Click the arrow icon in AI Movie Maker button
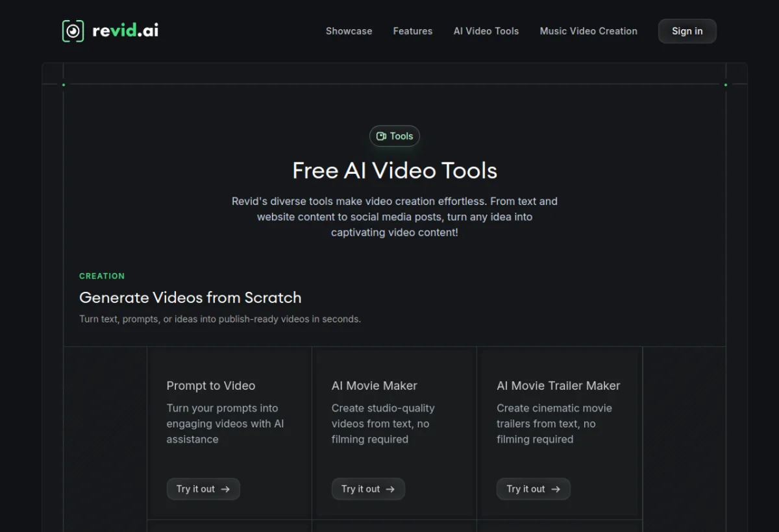Screen dimensions: 779x532 [x=390, y=489]
